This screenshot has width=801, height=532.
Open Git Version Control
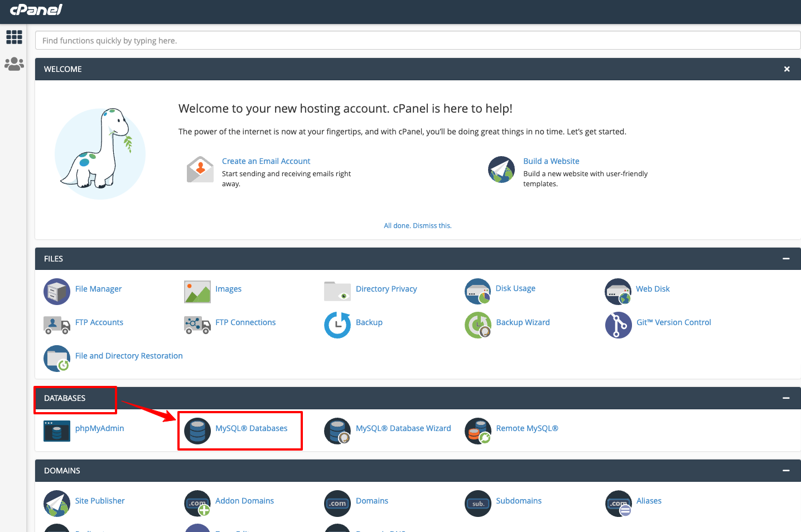coord(673,322)
